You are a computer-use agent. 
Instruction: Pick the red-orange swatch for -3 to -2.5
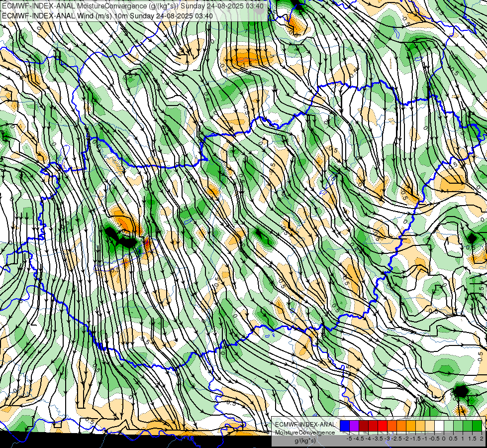392,426
